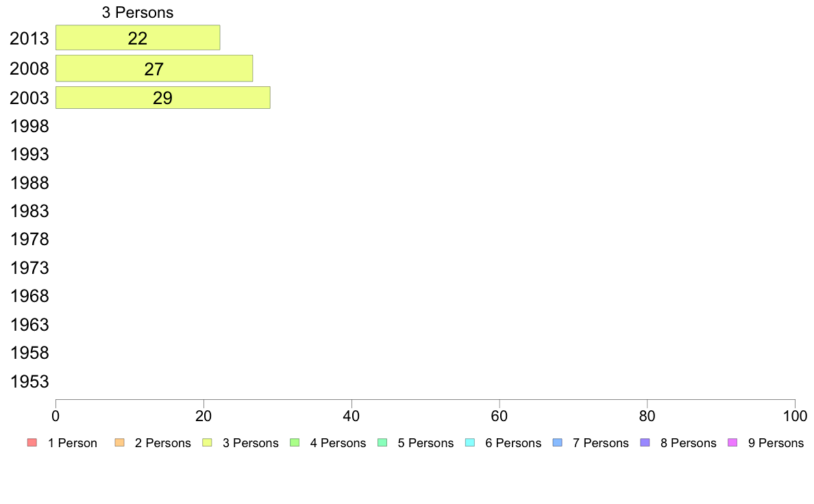Click the 2 Persons orange legend swatch
This screenshot has height=504, width=814.
tap(119, 443)
